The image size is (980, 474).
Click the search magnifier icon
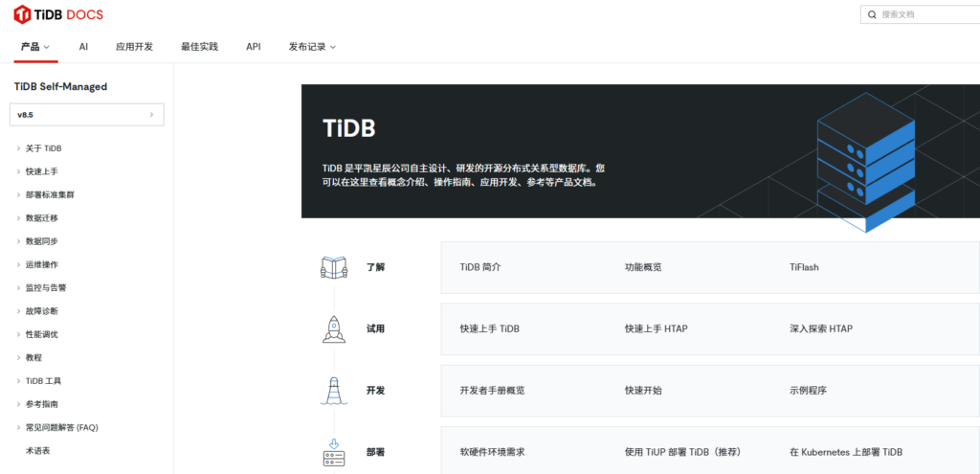(873, 14)
